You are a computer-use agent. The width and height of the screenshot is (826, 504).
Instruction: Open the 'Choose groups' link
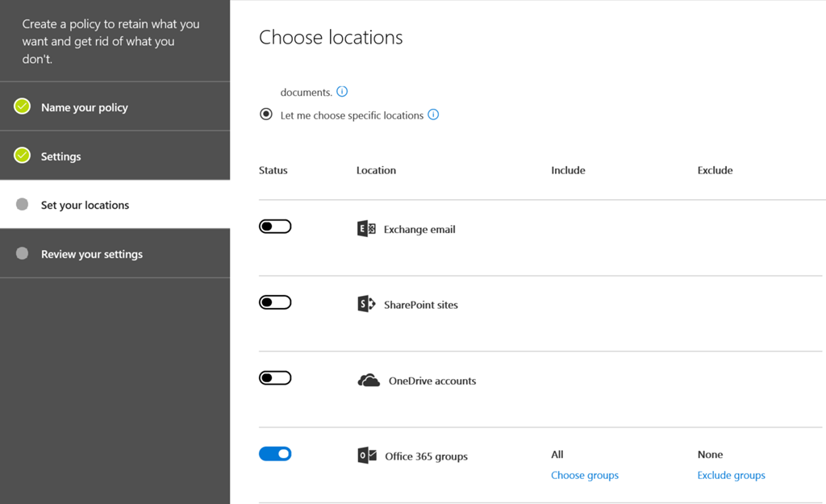[584, 475]
